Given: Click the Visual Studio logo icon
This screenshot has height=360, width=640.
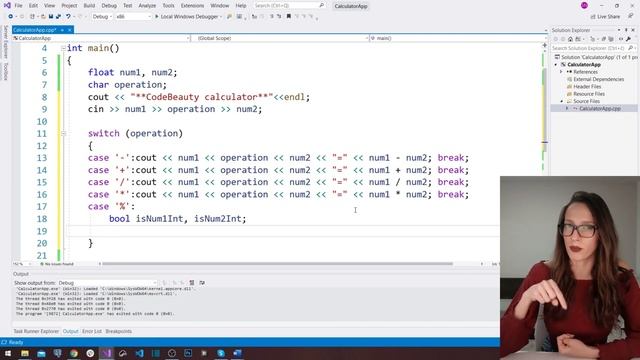Looking at the screenshot, I should 7,6.
